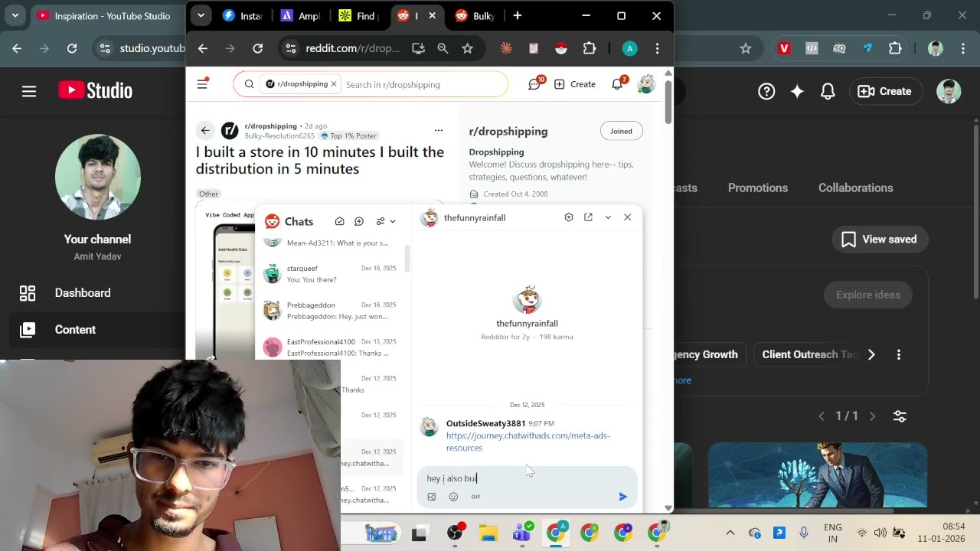
Task: Close the active Reddit browser tab
Action: click(x=433, y=15)
